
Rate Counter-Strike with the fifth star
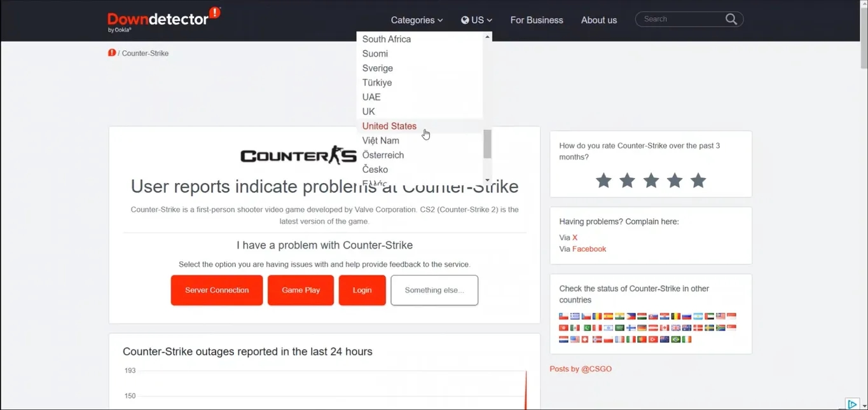pos(698,181)
